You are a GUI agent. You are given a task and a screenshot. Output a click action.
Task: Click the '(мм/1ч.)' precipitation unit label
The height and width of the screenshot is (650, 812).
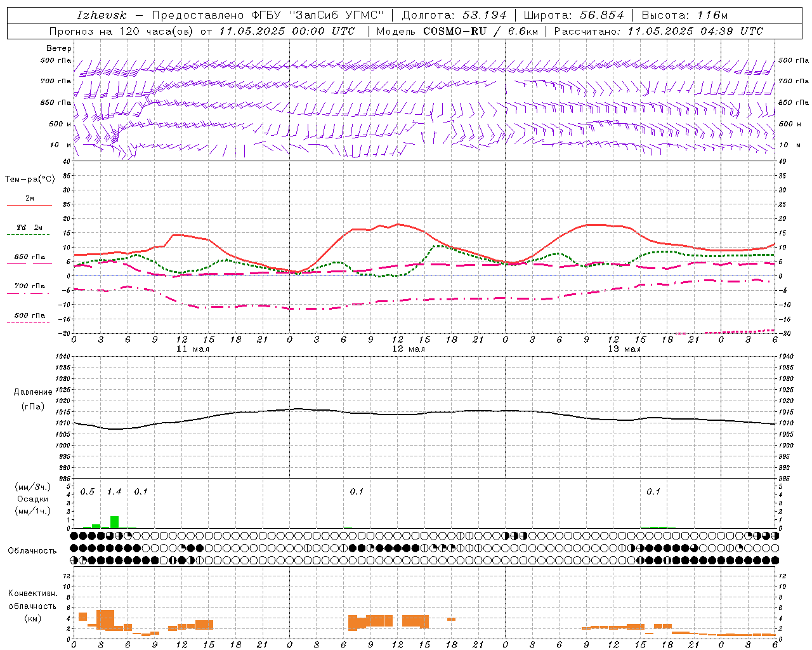33,511
